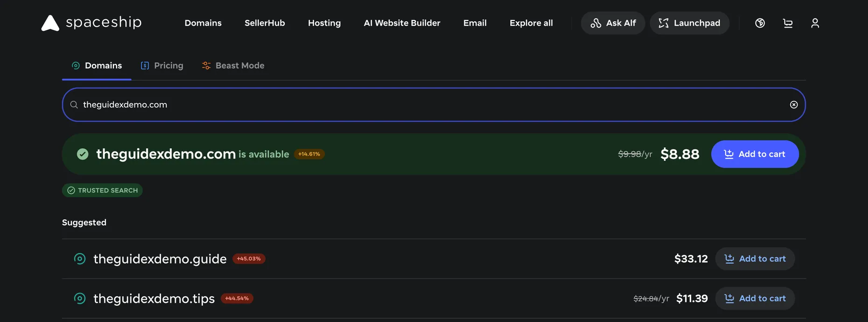The height and width of the screenshot is (322, 868).
Task: Click the Spaceship logo icon
Action: click(50, 23)
